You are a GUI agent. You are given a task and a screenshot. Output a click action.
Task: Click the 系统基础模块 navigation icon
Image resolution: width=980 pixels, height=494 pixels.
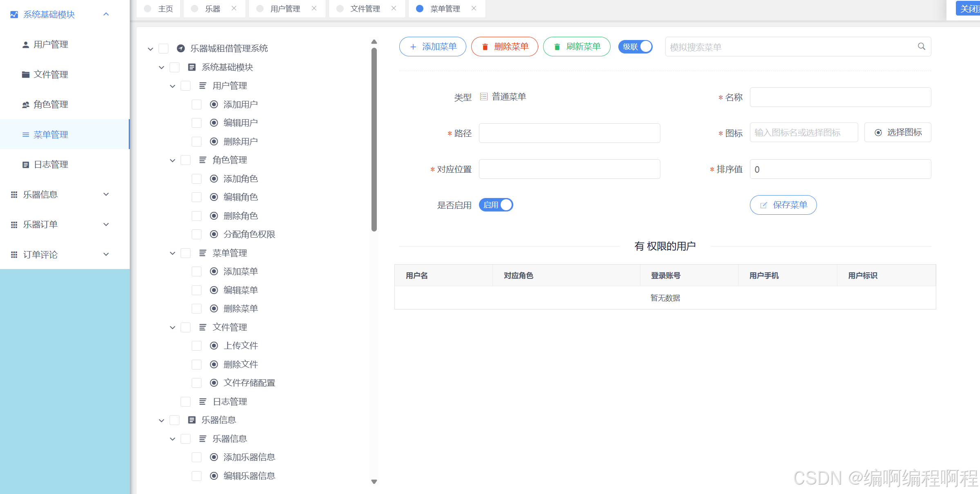click(x=14, y=14)
